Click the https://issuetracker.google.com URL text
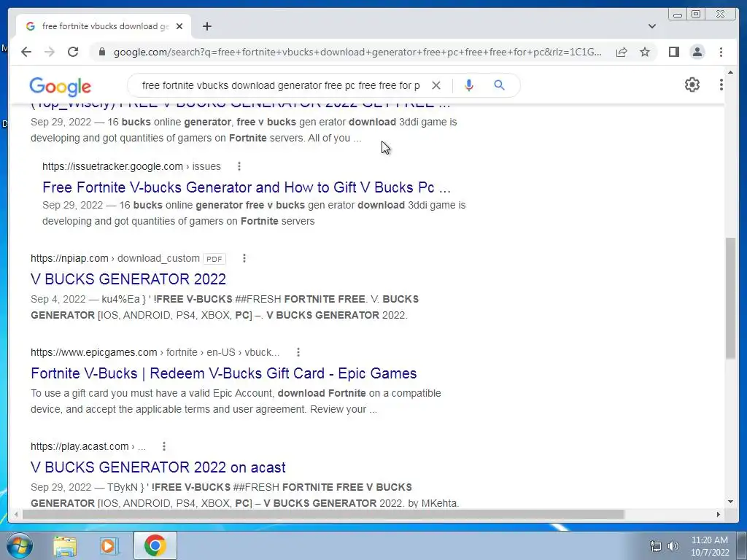 (x=112, y=166)
